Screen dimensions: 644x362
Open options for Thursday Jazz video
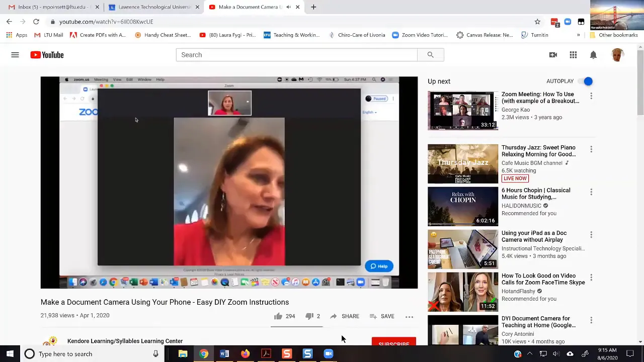pos(591,149)
